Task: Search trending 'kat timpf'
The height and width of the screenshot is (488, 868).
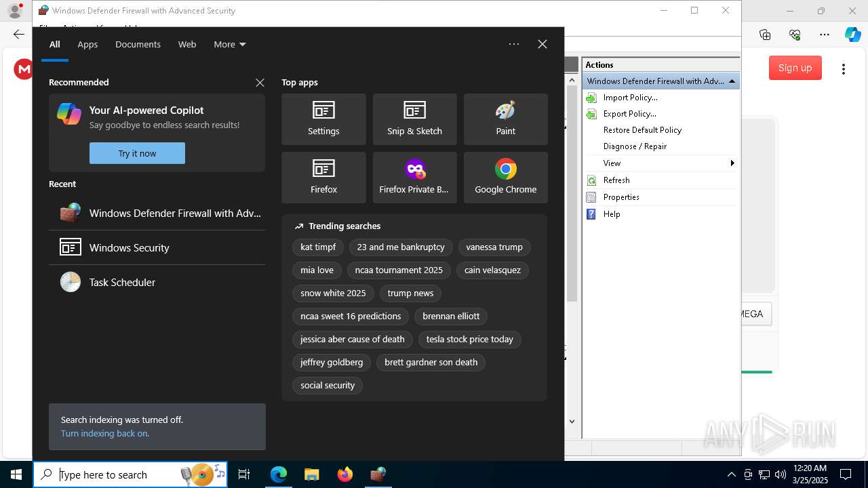Action: [x=318, y=247]
